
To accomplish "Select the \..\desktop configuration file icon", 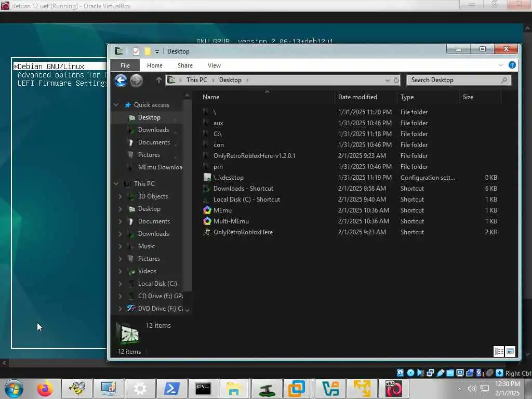I will (207, 178).
